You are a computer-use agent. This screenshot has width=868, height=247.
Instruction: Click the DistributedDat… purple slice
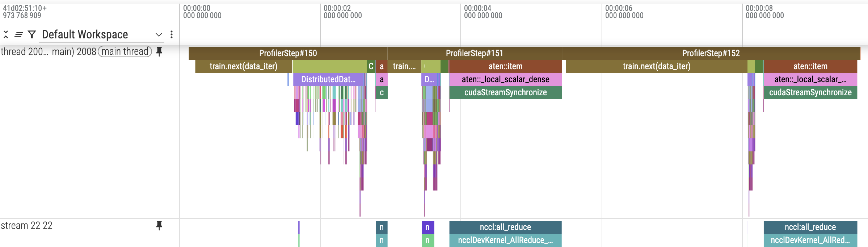(328, 79)
